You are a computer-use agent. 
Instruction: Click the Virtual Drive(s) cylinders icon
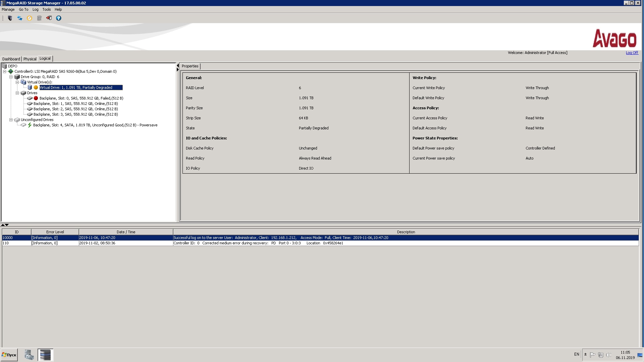point(23,82)
